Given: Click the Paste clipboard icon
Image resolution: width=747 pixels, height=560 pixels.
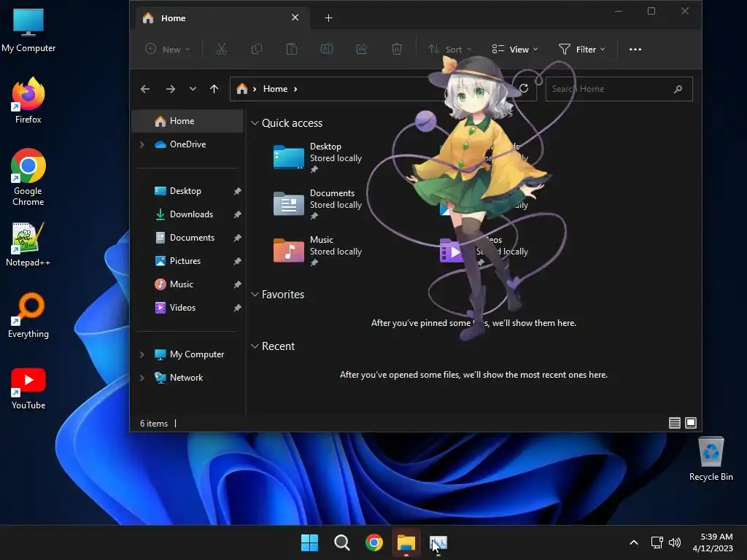Looking at the screenshot, I should (x=292, y=49).
